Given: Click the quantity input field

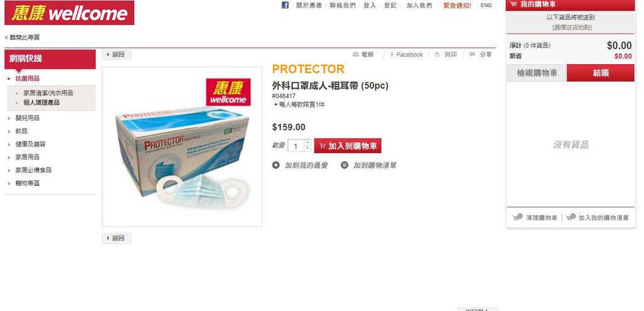Looking at the screenshot, I should click(296, 146).
